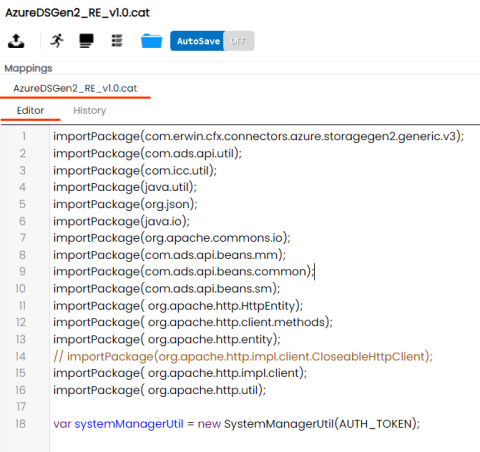Toggle AutoSave switch to ON

239,41
